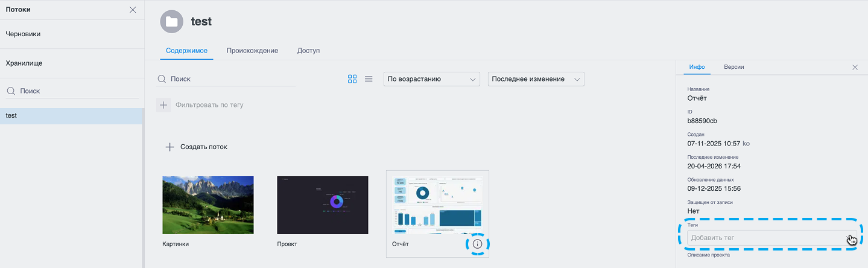This screenshot has width=868, height=268.
Task: Click the info icon on Отчёт card
Action: click(x=477, y=244)
